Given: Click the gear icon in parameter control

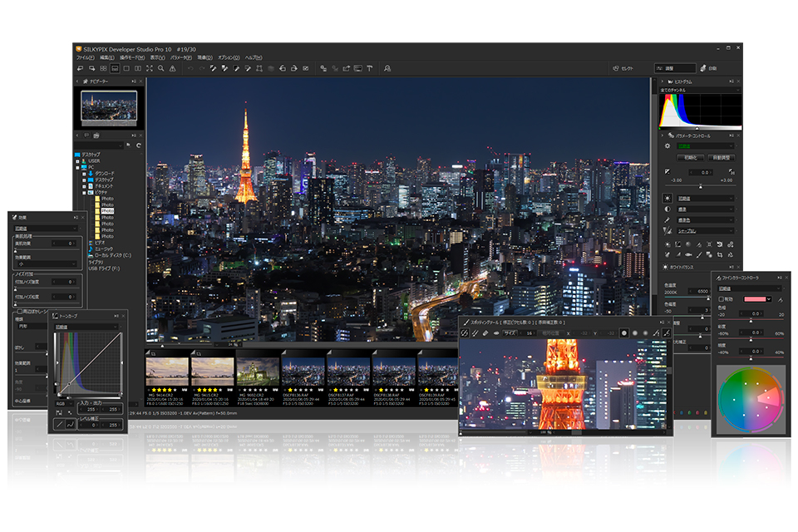Looking at the screenshot, I should (667, 146).
